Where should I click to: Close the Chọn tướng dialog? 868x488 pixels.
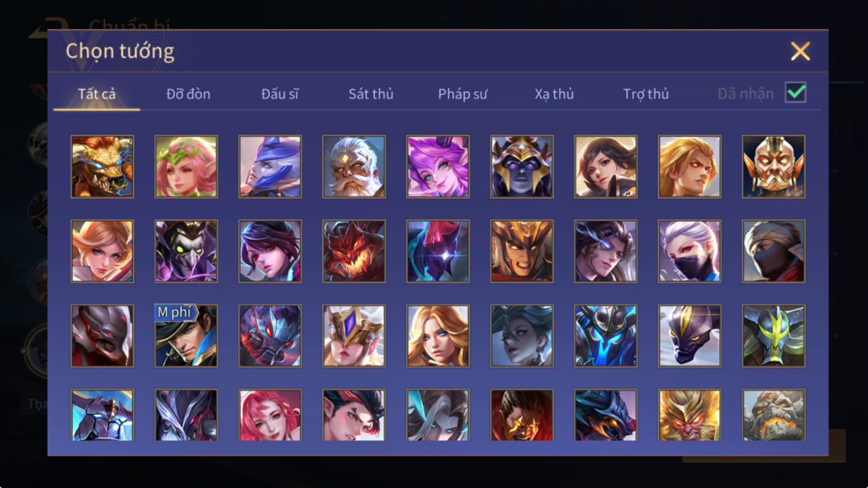click(800, 51)
